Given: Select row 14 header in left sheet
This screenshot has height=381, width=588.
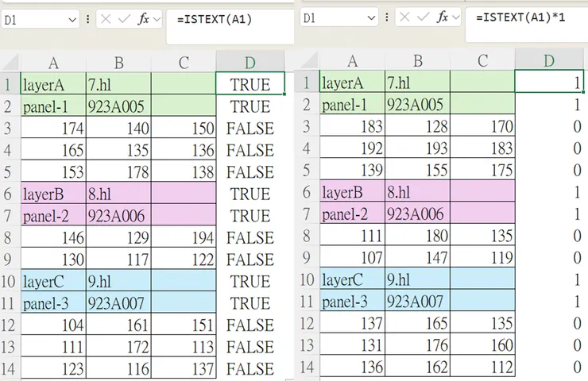Looking at the screenshot, I should [x=10, y=368].
